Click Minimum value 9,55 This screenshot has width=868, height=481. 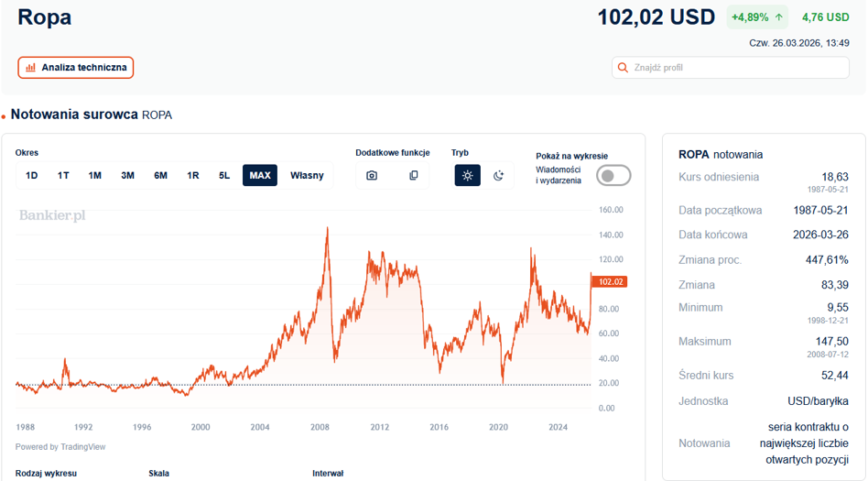[x=838, y=308]
